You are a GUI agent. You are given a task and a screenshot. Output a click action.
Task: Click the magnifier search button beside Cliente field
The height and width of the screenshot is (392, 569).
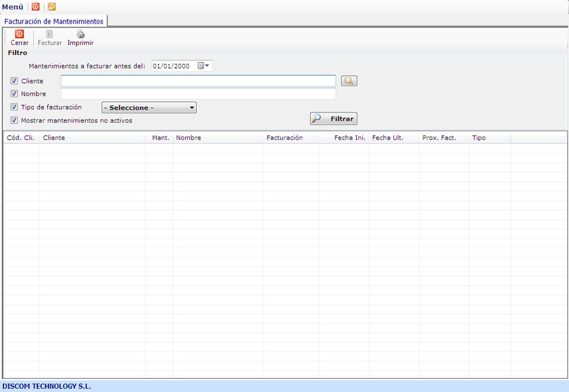click(x=349, y=81)
